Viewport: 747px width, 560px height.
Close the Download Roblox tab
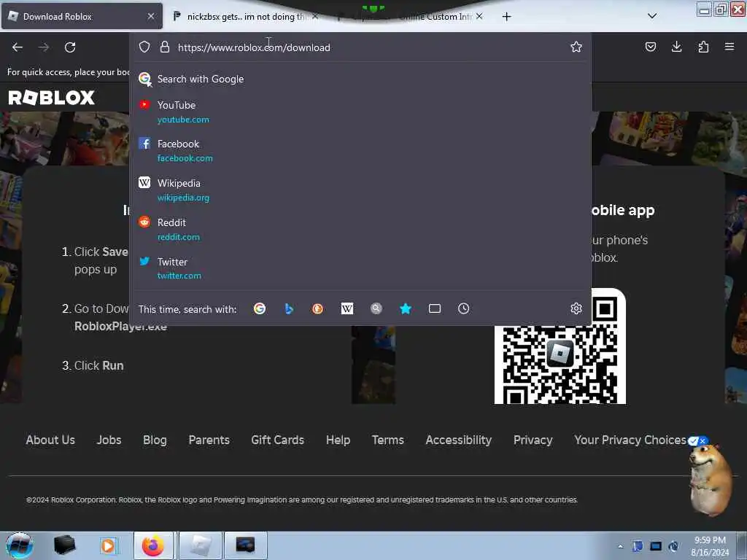151,16
